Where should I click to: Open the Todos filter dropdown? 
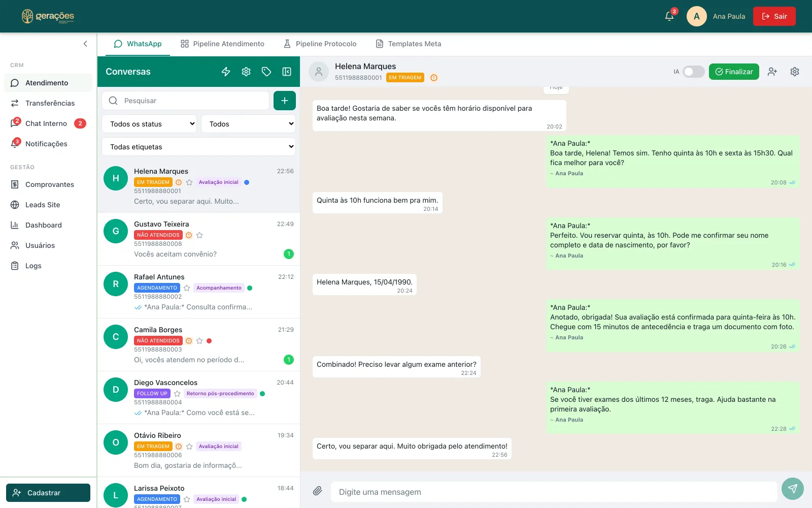[x=249, y=124]
